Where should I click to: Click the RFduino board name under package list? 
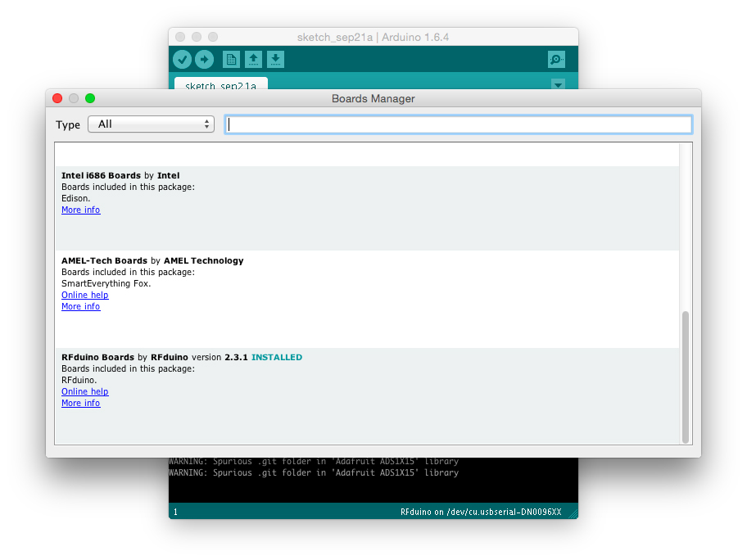click(x=79, y=381)
